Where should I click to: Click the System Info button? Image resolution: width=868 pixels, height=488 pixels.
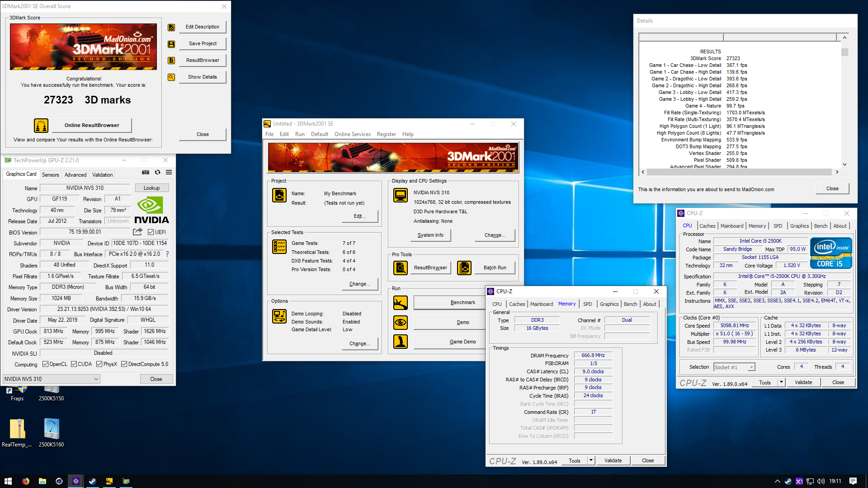pos(430,235)
